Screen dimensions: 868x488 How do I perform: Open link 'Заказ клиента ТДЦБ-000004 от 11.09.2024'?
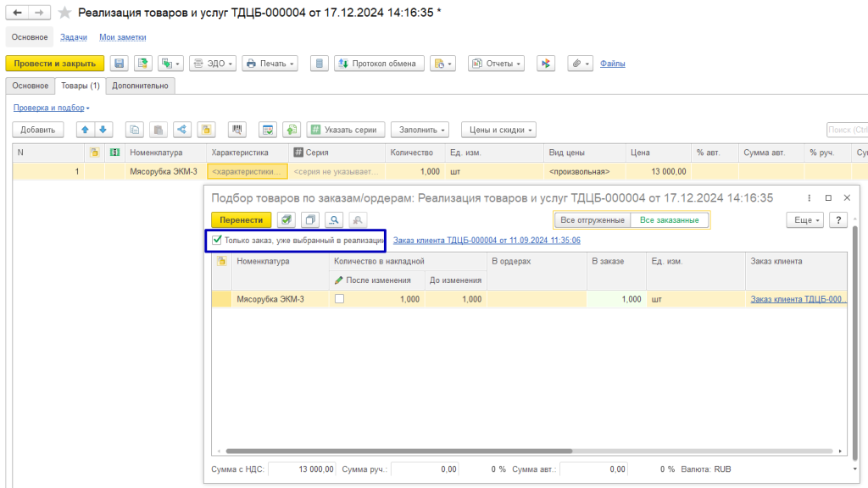(487, 241)
